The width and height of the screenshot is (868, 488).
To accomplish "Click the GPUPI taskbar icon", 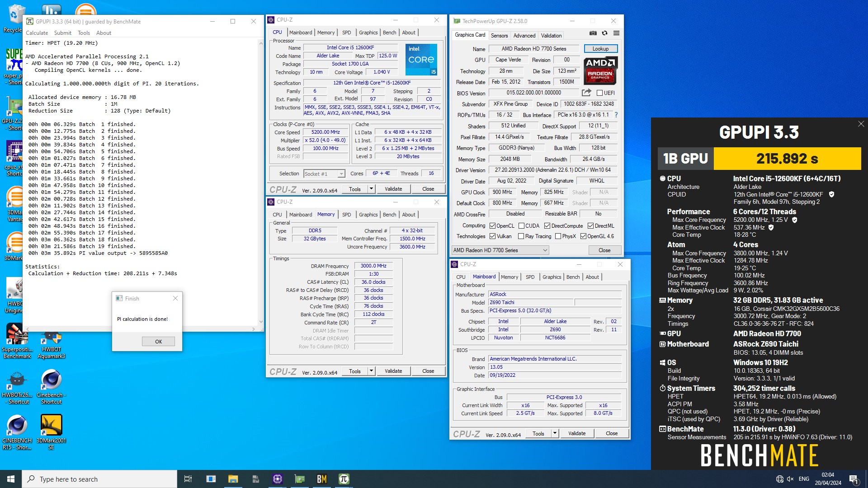I will (344, 479).
